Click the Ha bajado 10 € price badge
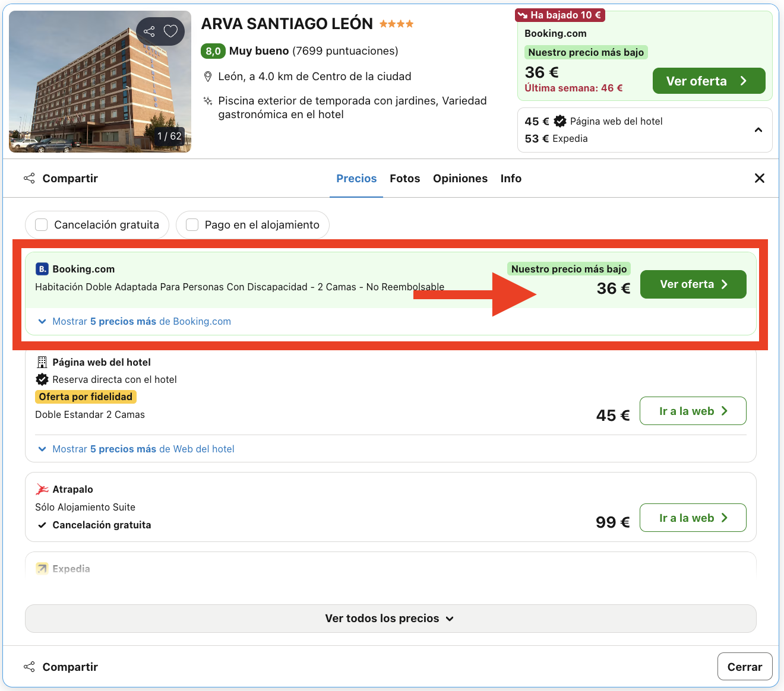 tap(559, 14)
